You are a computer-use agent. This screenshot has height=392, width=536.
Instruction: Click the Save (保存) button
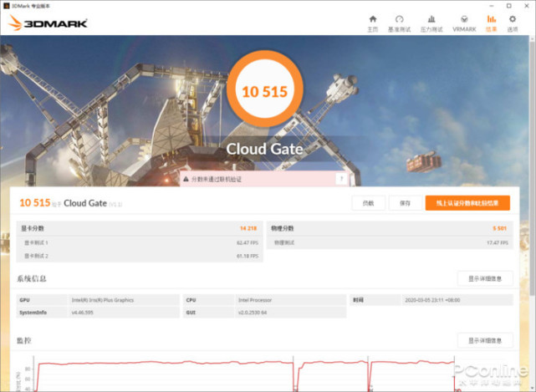[405, 203]
